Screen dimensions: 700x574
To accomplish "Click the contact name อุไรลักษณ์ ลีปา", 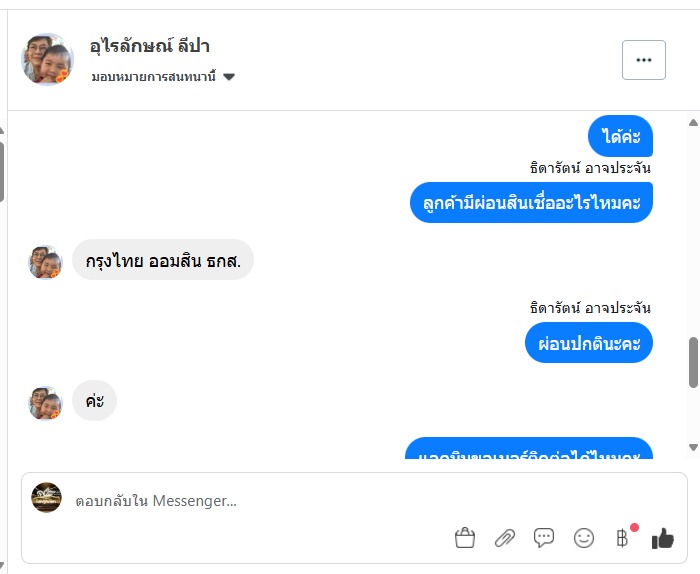I will 150,46.
